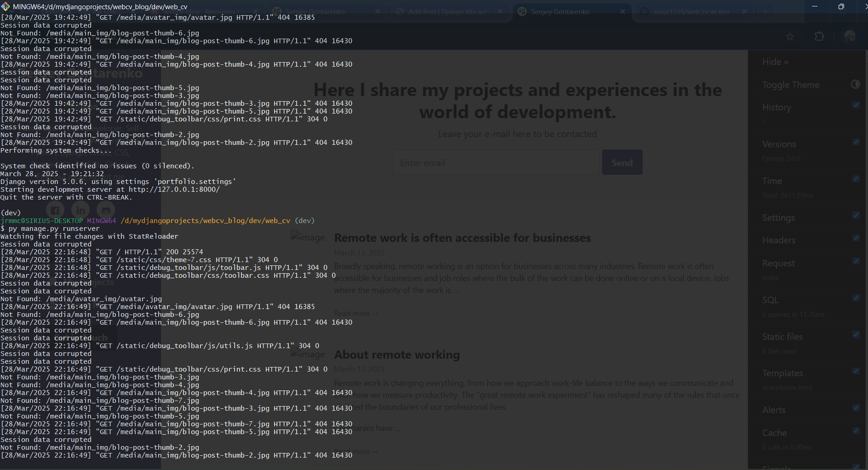Screen dimensions: 868x470
Task: Click the "Performing system checks..." terminal line
Action: pyautogui.click(x=56, y=150)
